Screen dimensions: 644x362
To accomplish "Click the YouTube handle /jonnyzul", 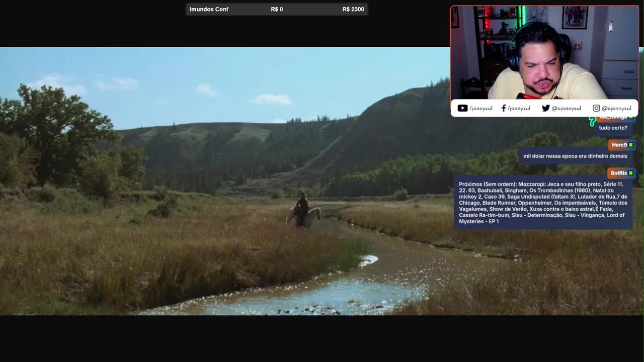I will [481, 108].
